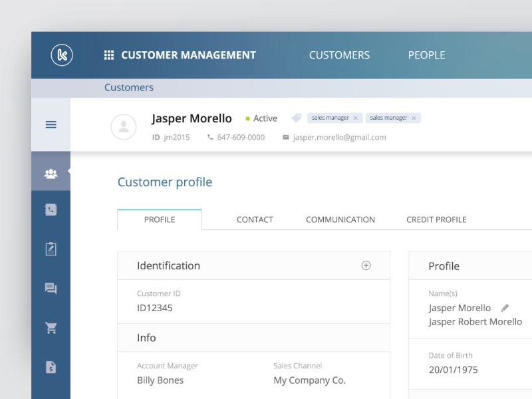
Task: Open the chat messages icon in sidebar
Action: point(51,288)
